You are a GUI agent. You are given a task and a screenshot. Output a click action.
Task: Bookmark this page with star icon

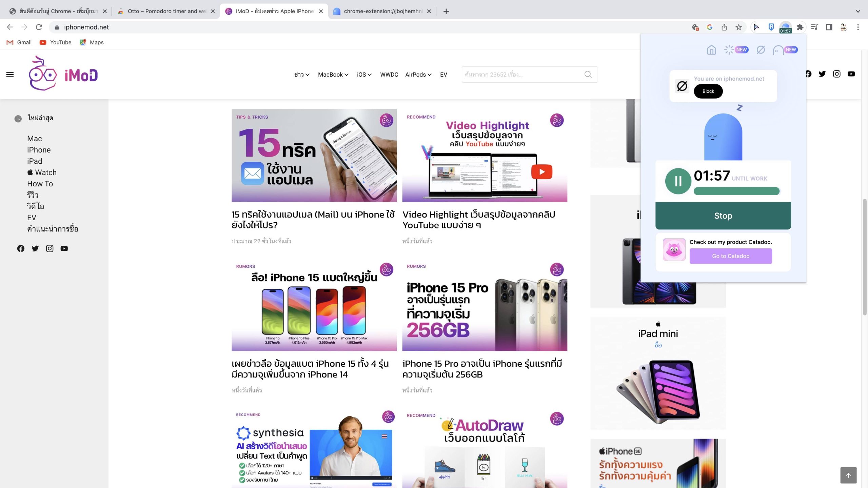point(738,27)
